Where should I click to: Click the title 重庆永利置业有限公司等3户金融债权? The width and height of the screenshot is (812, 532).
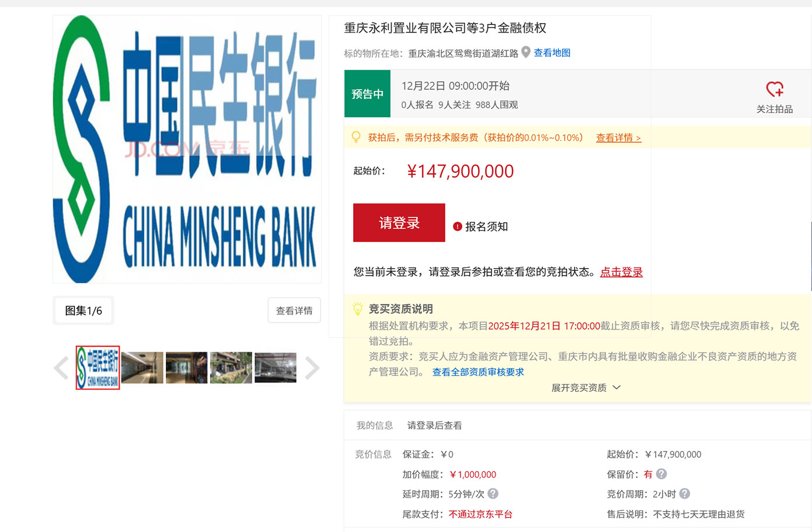tap(445, 28)
